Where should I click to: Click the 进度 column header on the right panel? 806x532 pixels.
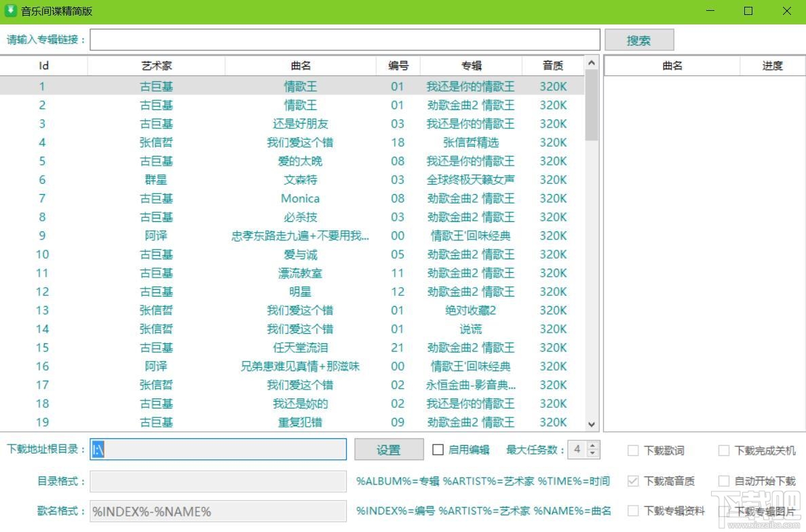[x=773, y=65]
